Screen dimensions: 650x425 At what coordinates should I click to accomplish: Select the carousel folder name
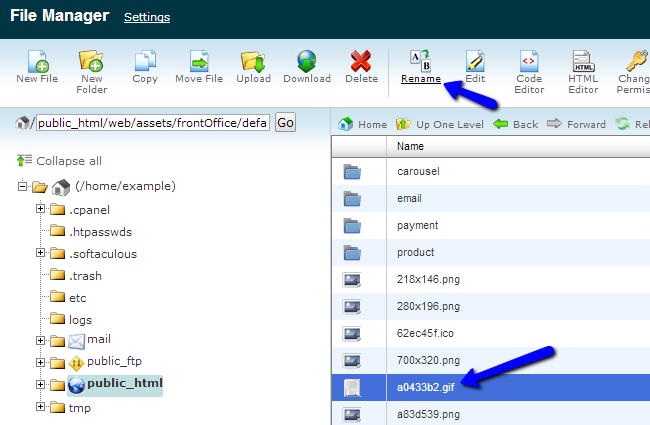tap(418, 171)
